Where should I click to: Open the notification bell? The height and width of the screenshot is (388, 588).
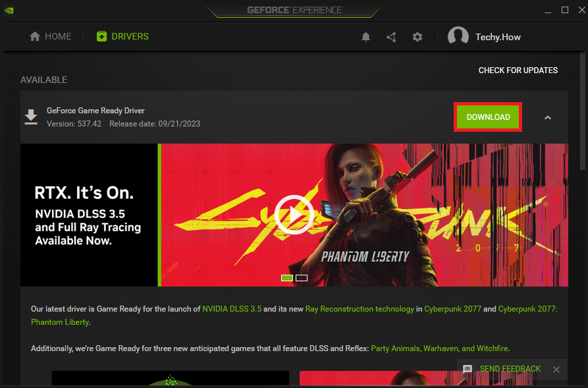point(366,37)
